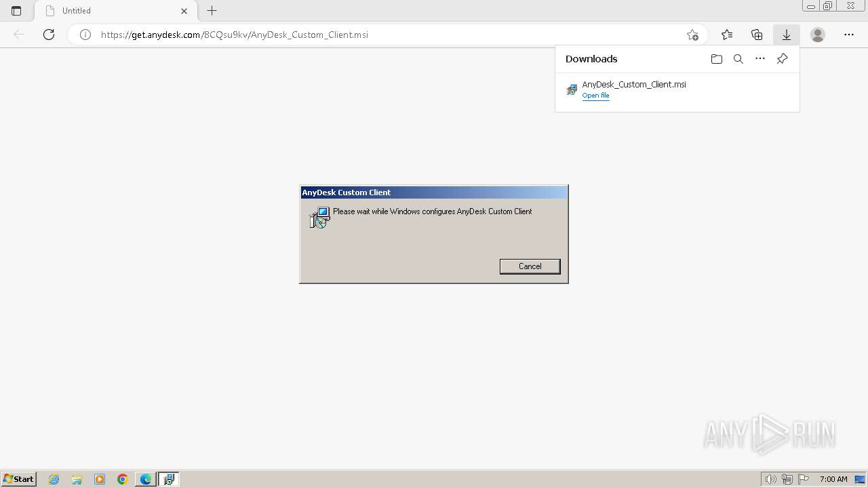Cancel the AnyDesk Custom Client installation

[x=530, y=266]
